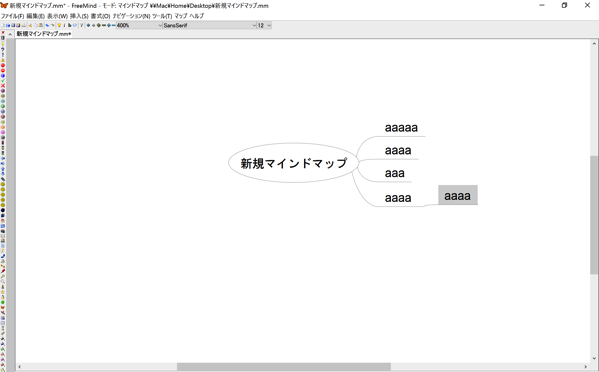Click the horizontal scrollbar right arrow
The height and width of the screenshot is (372, 599).
point(585,367)
